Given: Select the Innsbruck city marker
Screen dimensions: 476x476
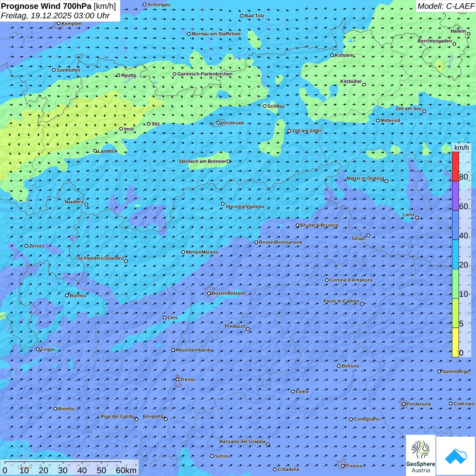Looking at the screenshot, I should coord(218,123).
